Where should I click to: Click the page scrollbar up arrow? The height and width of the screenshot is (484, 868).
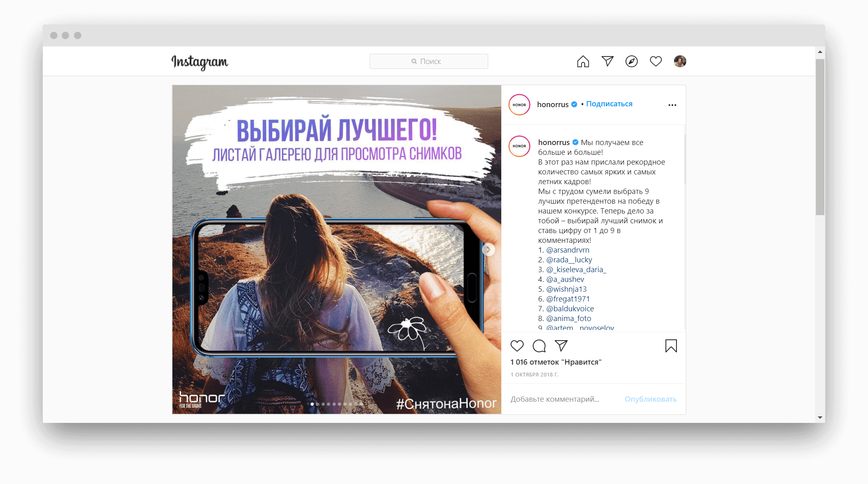click(820, 52)
